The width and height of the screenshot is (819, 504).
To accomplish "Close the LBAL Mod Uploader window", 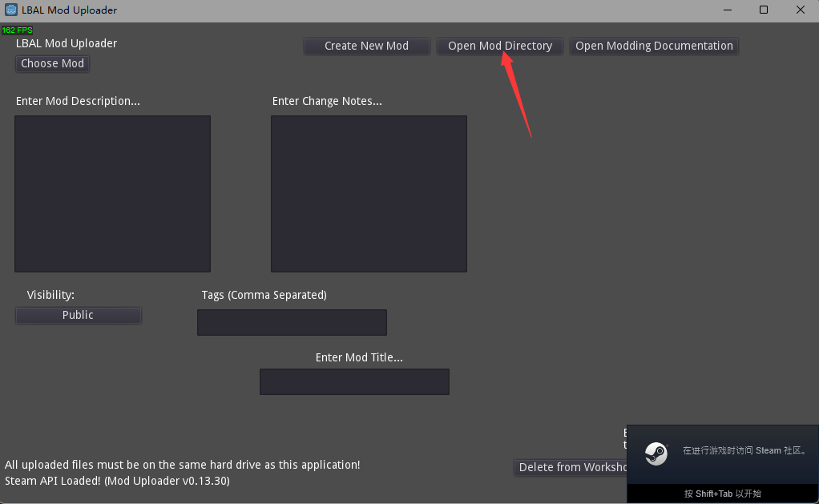I will 801,10.
